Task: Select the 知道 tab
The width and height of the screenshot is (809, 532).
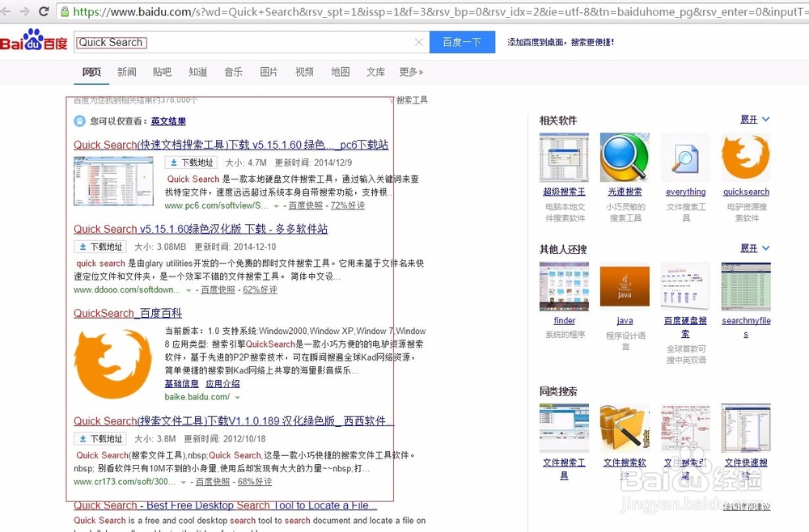Action: (197, 72)
